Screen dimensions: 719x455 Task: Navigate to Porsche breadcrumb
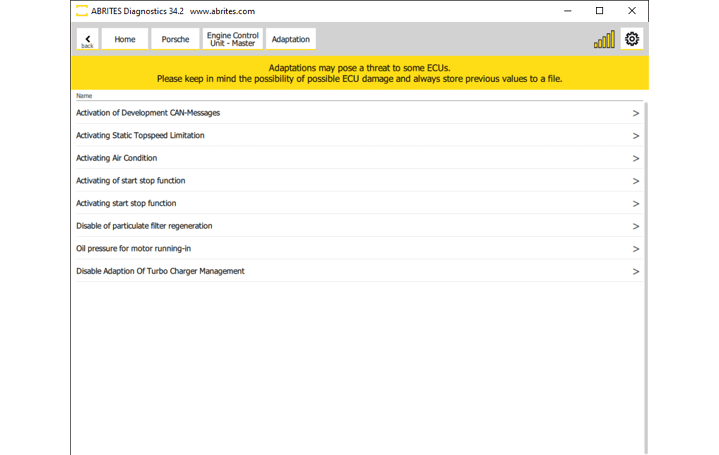coord(175,39)
